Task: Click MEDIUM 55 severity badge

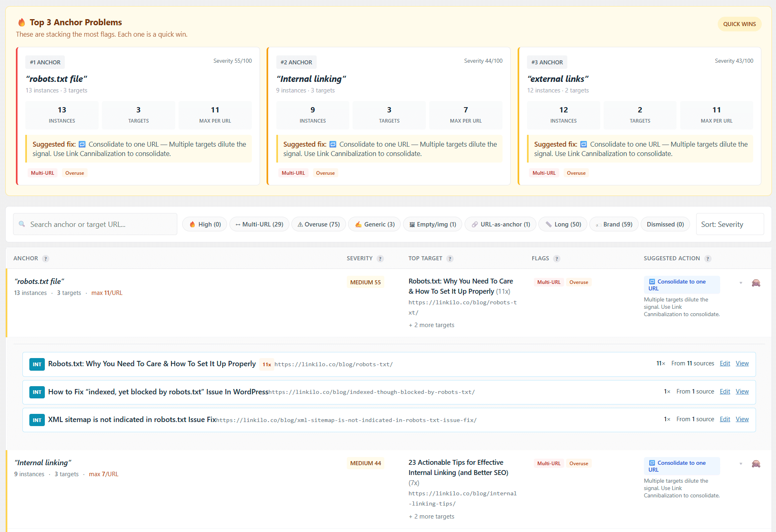Action: click(x=365, y=282)
